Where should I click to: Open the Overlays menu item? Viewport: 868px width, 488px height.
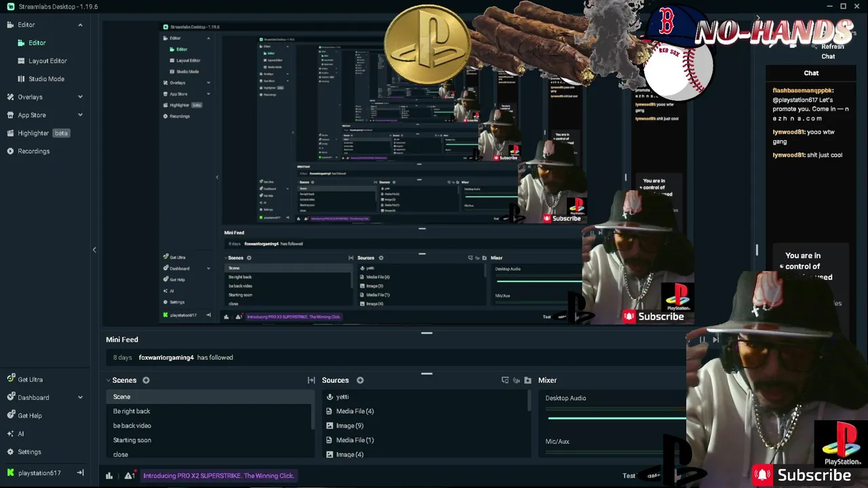pyautogui.click(x=30, y=97)
